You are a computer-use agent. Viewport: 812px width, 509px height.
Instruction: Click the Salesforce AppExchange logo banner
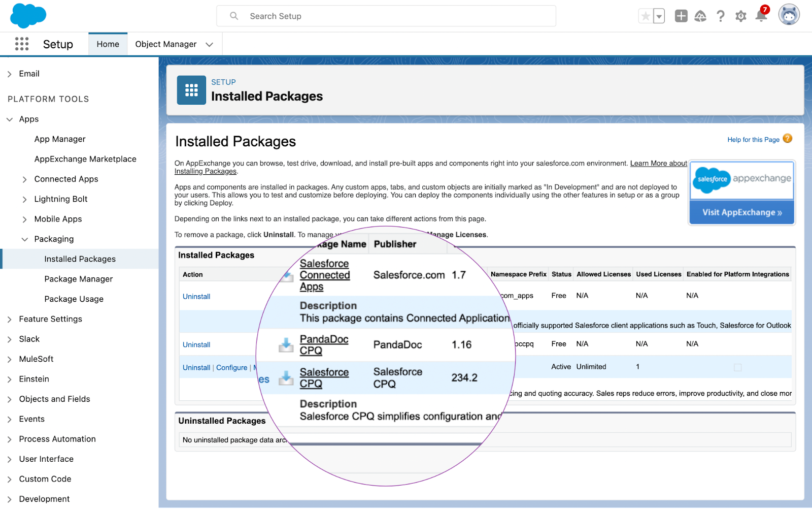pos(741,180)
